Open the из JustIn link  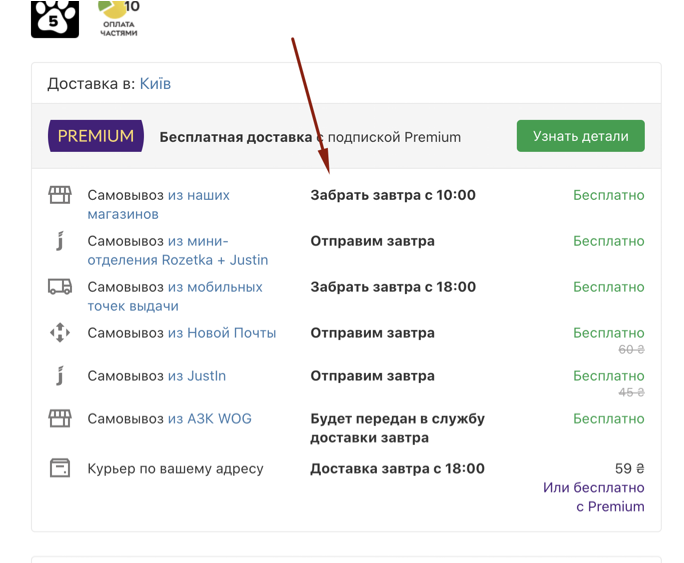coord(196,376)
